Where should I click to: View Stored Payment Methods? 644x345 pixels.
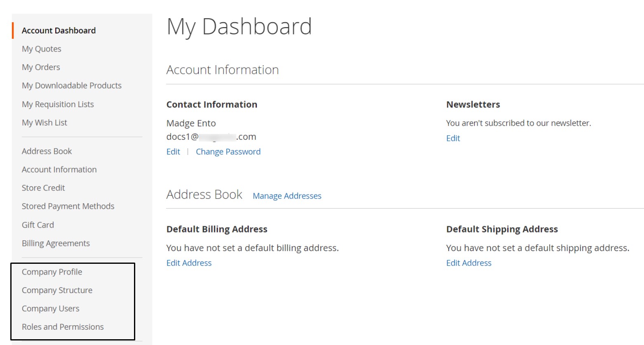click(68, 206)
